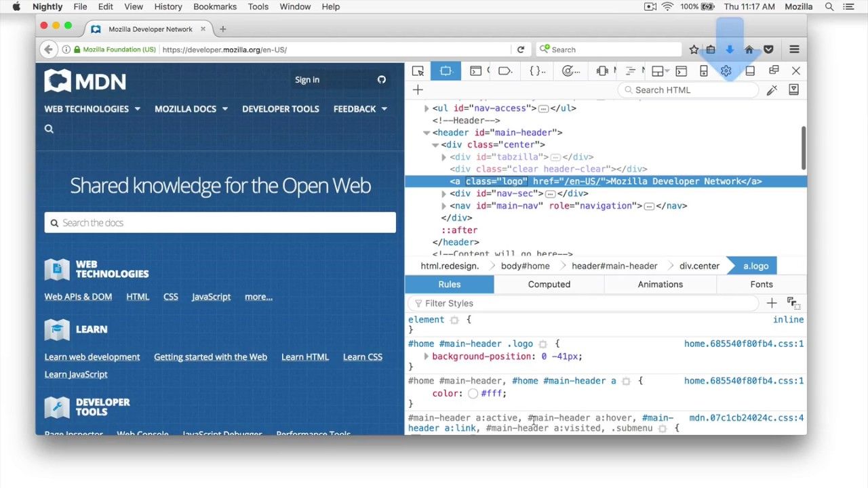868x488 pixels.
Task: Focus the Filter Styles field
Action: [583, 304]
